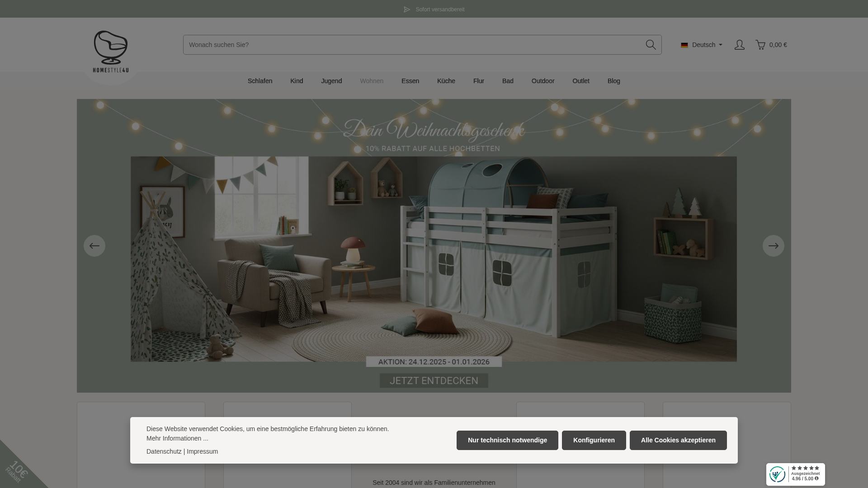868x488 pixels.
Task: Click the Homestyle4u armchair logo
Action: [x=111, y=52]
